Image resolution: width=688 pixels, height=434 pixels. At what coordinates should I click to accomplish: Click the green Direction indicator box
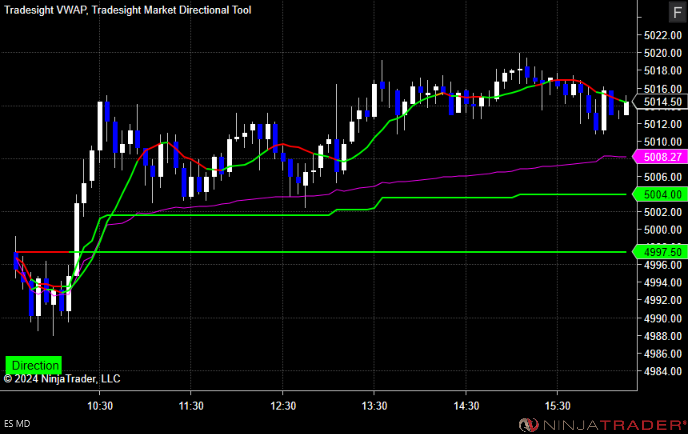[x=34, y=365]
